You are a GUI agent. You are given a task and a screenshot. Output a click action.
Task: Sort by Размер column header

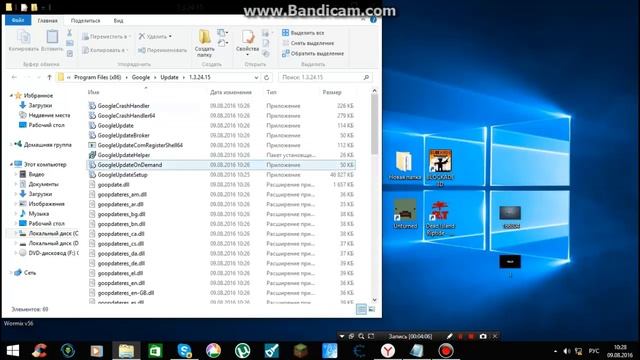coord(332,92)
